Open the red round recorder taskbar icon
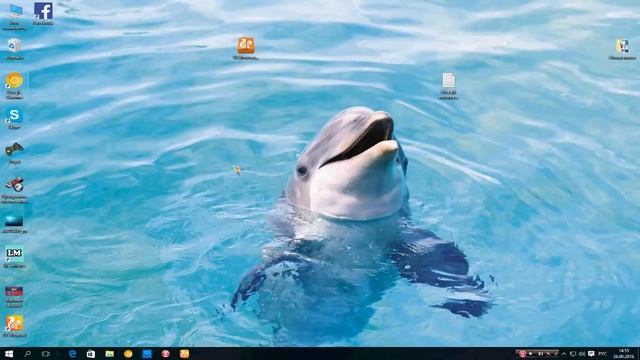Image resolution: width=640 pixels, height=360 pixels. pyautogui.click(x=165, y=354)
